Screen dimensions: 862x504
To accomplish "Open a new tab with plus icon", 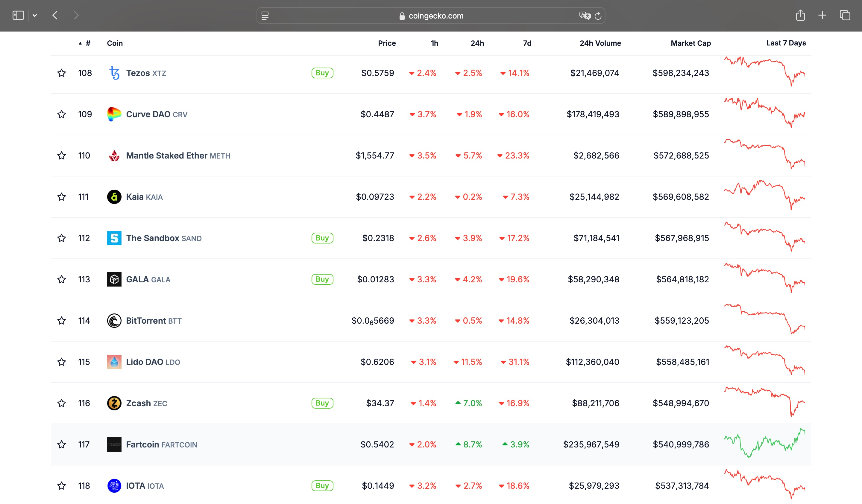I will [822, 15].
